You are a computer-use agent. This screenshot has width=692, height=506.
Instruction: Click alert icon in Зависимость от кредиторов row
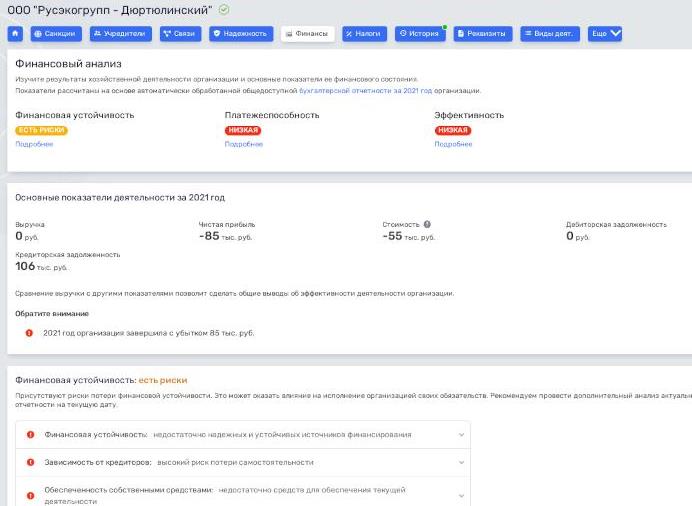tap(30, 462)
